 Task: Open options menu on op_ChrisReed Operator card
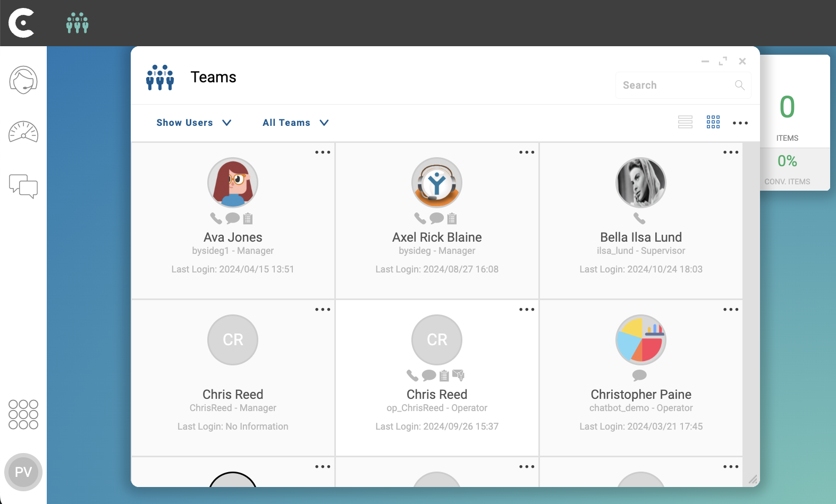[x=527, y=310]
